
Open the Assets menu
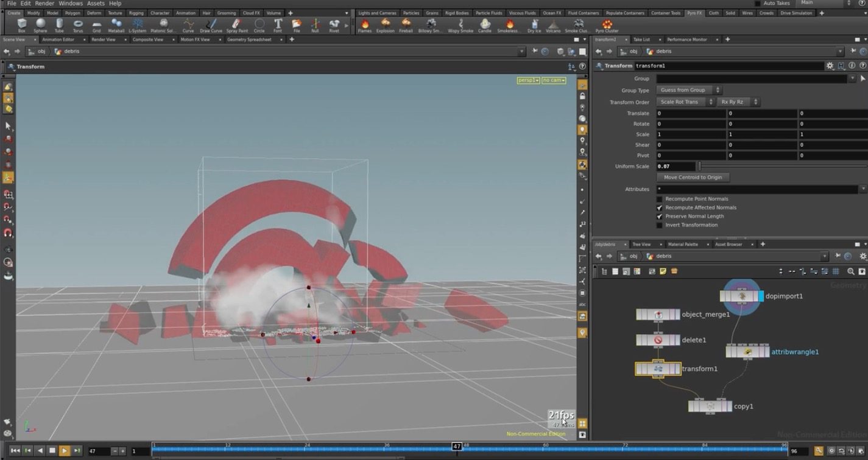[x=96, y=3]
